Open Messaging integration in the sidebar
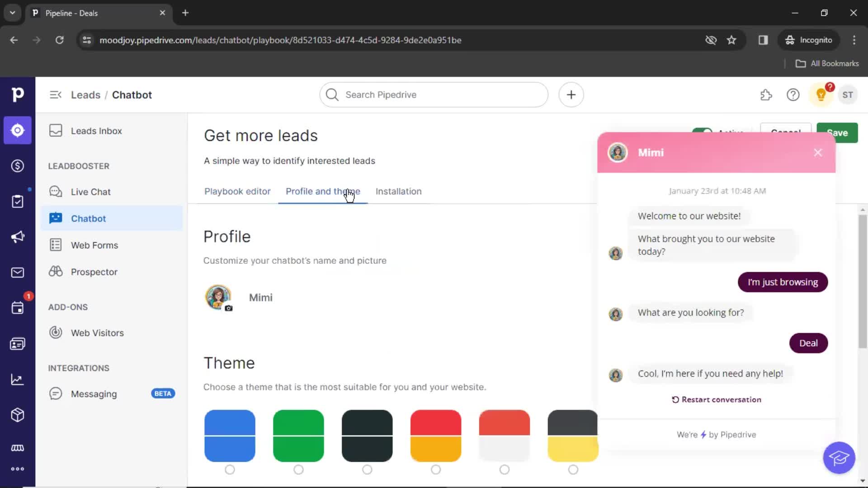Viewport: 868px width, 488px height. (112, 394)
